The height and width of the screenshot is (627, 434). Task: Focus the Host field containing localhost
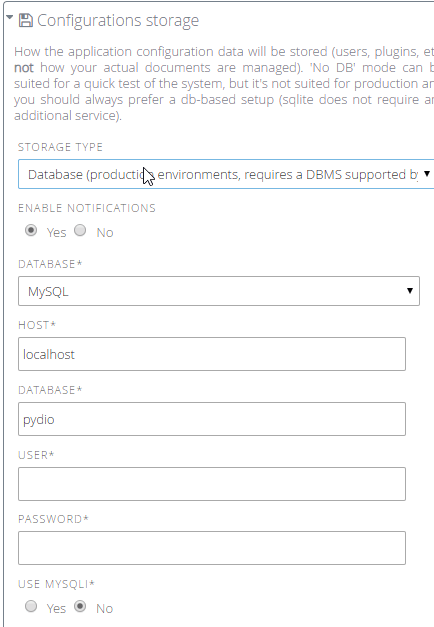point(212,354)
